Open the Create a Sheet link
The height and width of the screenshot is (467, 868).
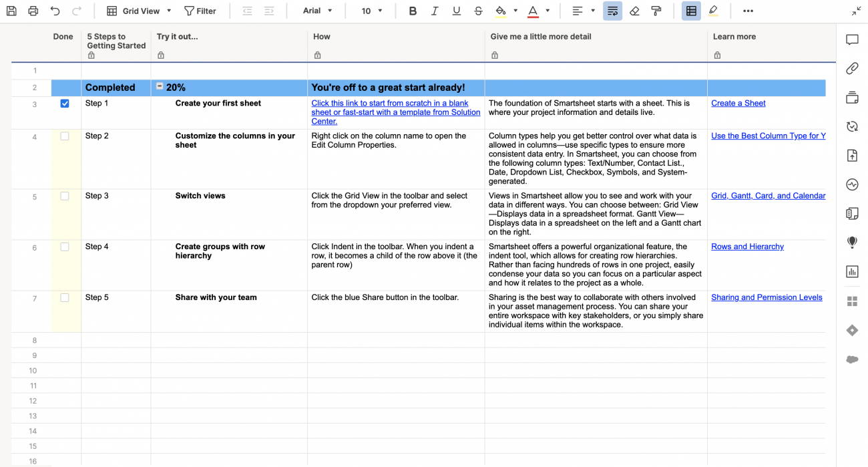[738, 104]
